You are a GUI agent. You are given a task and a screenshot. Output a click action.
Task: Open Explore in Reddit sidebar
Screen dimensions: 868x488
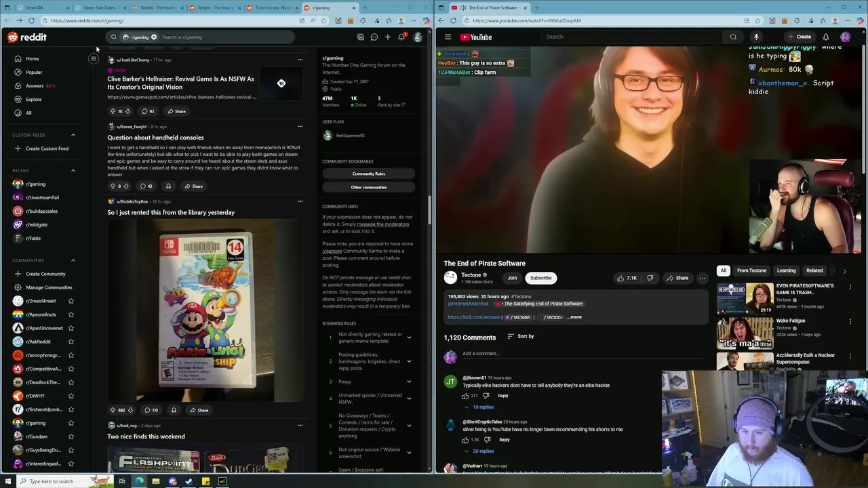[33, 100]
